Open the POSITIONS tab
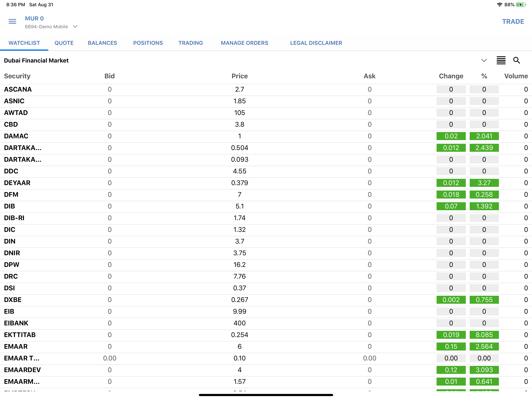The height and width of the screenshot is (399, 532). click(x=148, y=43)
